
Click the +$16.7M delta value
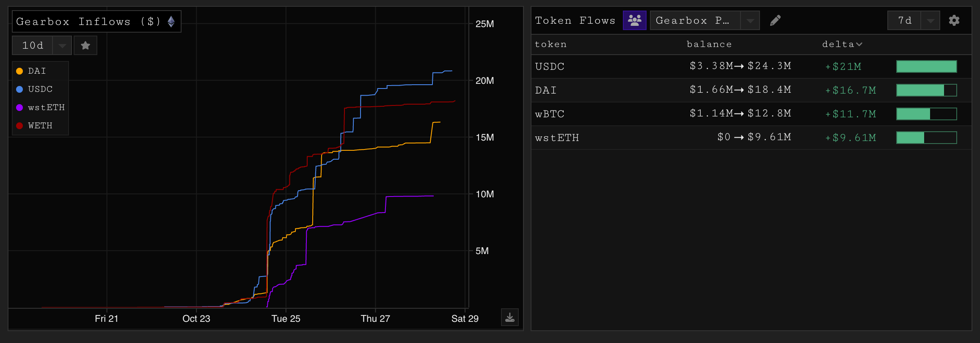point(851,90)
